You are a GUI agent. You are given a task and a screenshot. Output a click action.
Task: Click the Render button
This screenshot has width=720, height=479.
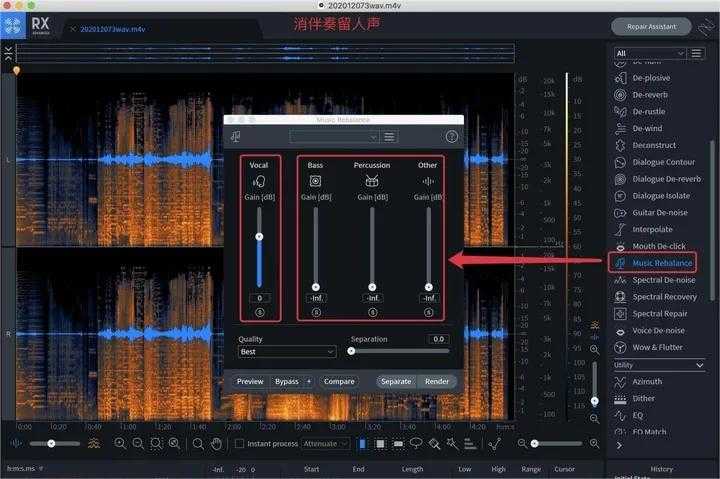[x=437, y=382]
